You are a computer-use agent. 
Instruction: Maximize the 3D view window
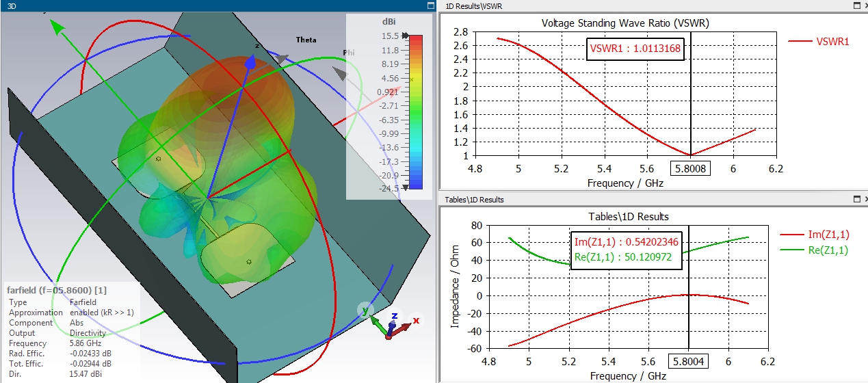coord(430,5)
